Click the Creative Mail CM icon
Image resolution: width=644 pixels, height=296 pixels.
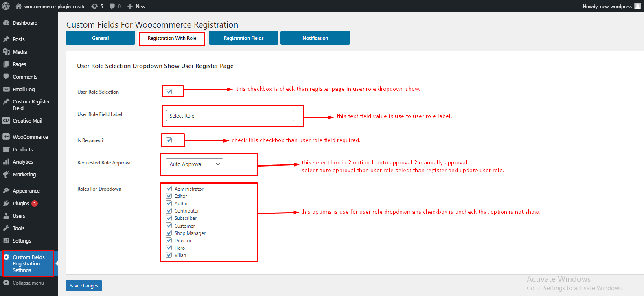(x=6, y=121)
